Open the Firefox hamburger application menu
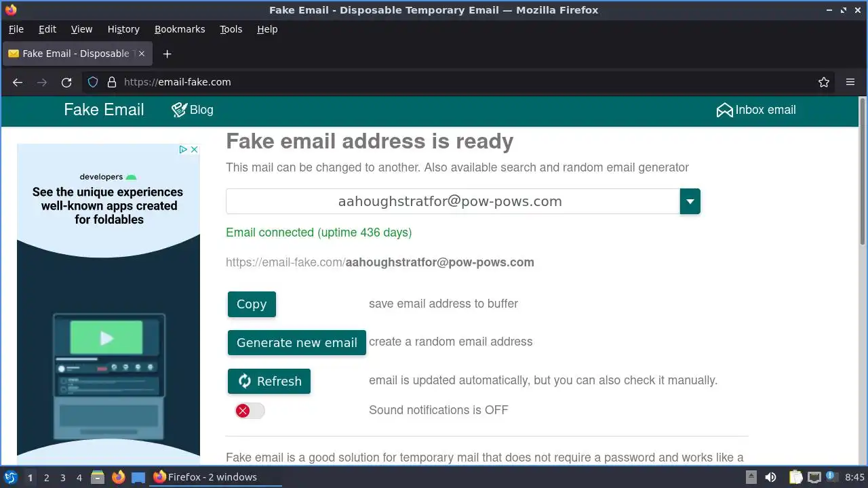The height and width of the screenshot is (488, 868). 850,82
